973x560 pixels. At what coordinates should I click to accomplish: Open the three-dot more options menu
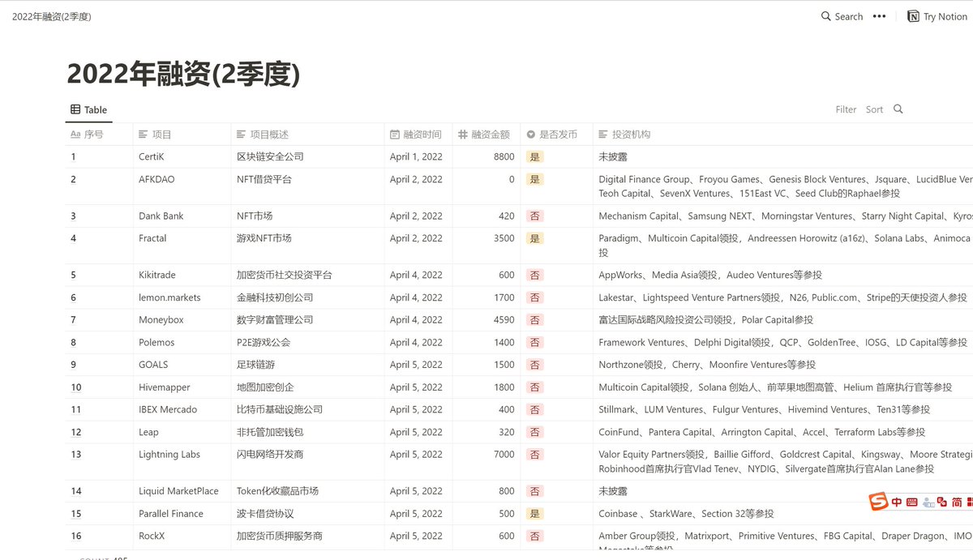[x=879, y=16]
